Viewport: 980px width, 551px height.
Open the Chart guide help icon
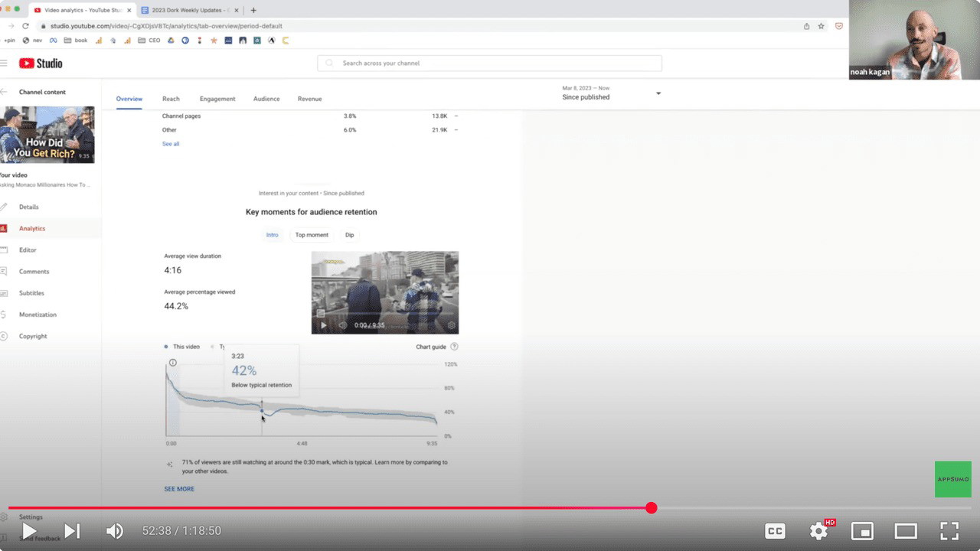(x=454, y=347)
